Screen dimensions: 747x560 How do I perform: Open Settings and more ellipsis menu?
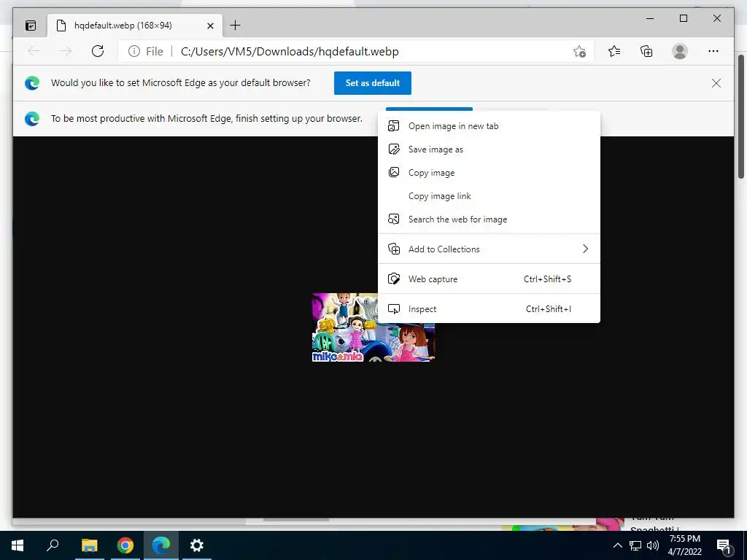pyautogui.click(x=713, y=51)
